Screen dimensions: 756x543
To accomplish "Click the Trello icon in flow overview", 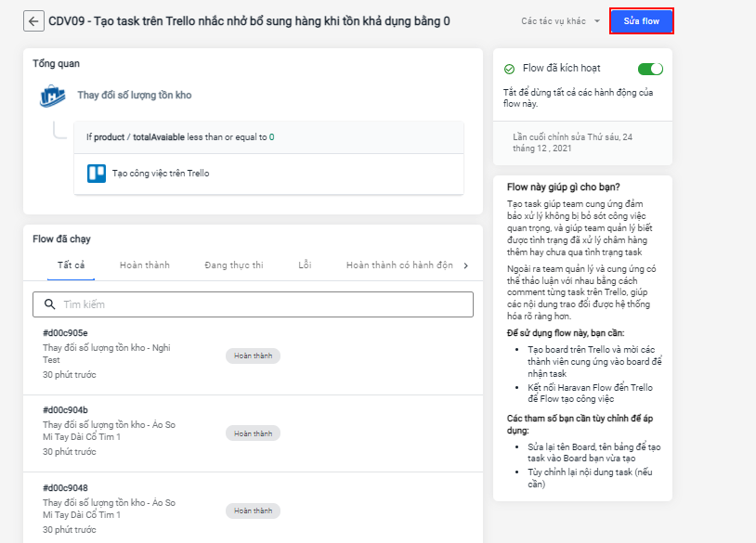I will (x=97, y=173).
